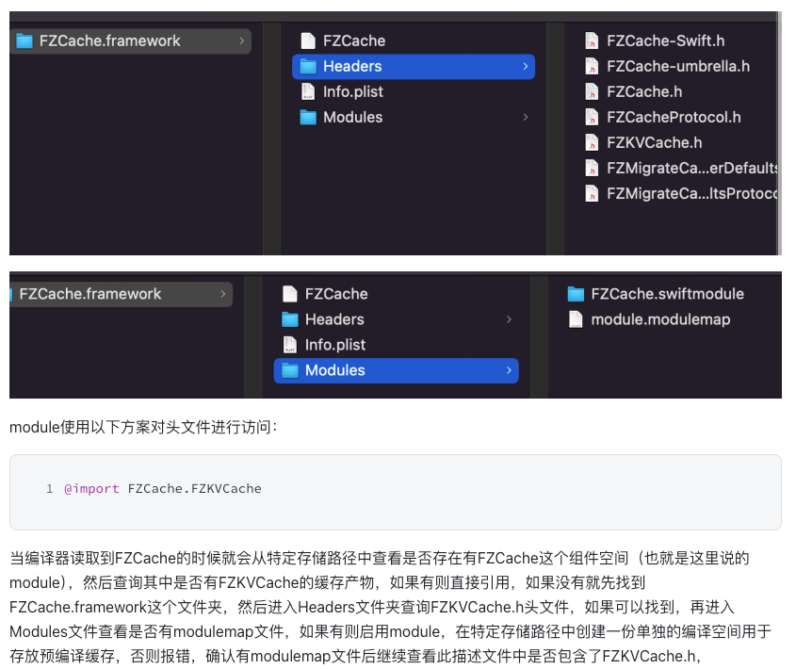
Task: Expand the chevron on highlighted Modules row
Action: point(509,370)
